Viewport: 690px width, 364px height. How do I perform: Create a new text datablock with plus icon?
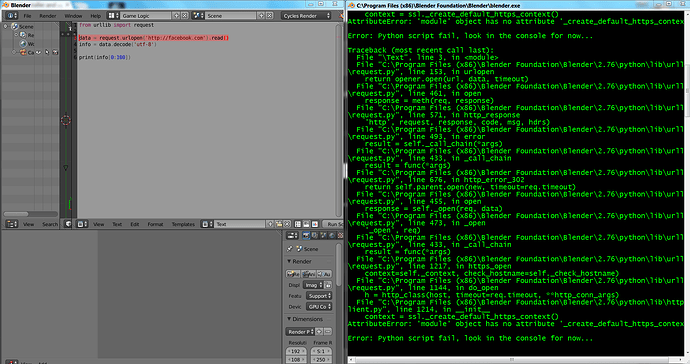(270, 224)
